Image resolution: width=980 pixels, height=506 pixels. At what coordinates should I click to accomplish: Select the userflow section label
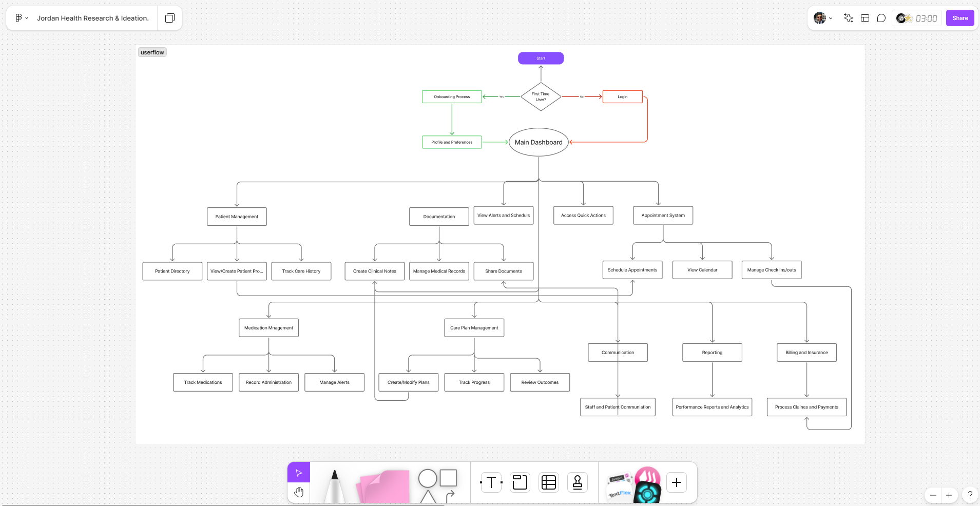(x=152, y=52)
